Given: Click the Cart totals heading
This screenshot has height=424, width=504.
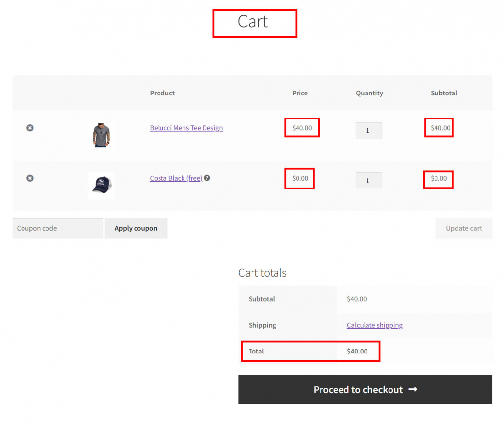Looking at the screenshot, I should point(262,273).
